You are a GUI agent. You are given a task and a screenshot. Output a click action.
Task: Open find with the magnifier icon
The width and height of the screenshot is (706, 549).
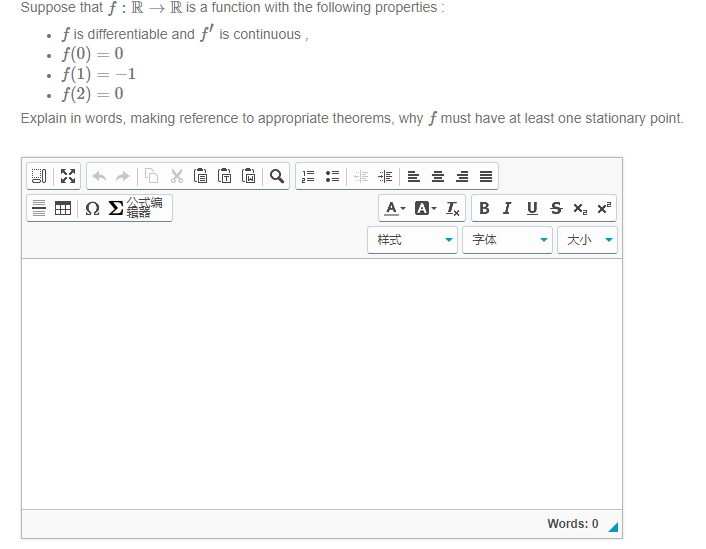tap(277, 176)
